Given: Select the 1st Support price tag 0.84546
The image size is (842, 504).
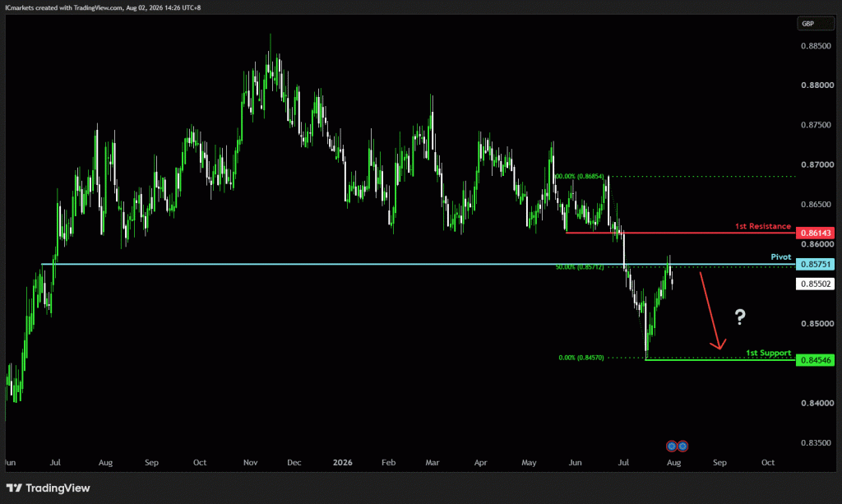Looking at the screenshot, I should [815, 360].
